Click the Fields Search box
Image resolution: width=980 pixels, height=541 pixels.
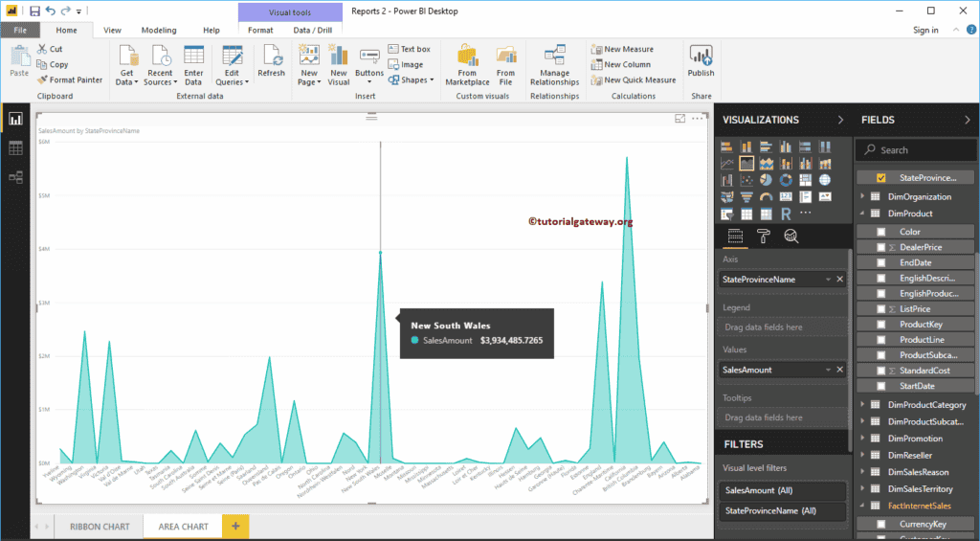(915, 150)
